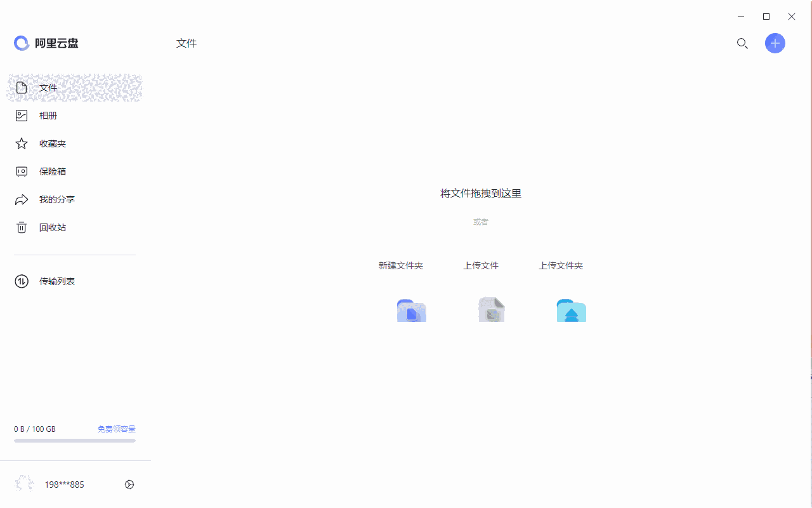Open the 回收站 recycle bin
The width and height of the screenshot is (812, 508).
53,227
